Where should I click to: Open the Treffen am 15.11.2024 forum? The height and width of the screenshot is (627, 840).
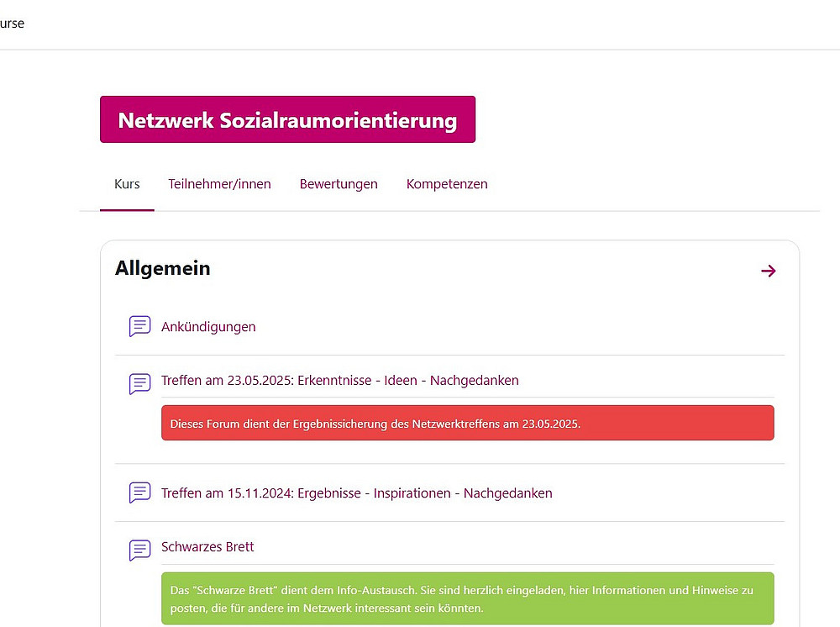pyautogui.click(x=357, y=493)
